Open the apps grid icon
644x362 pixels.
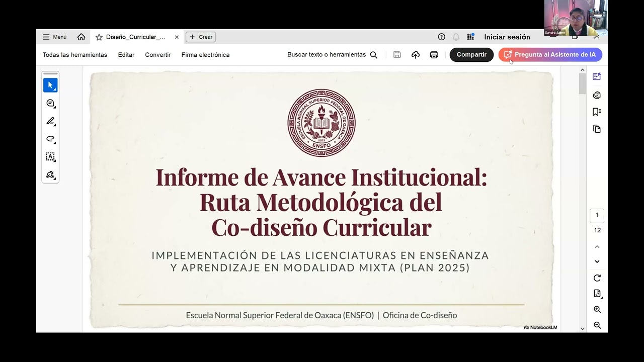[x=470, y=37]
